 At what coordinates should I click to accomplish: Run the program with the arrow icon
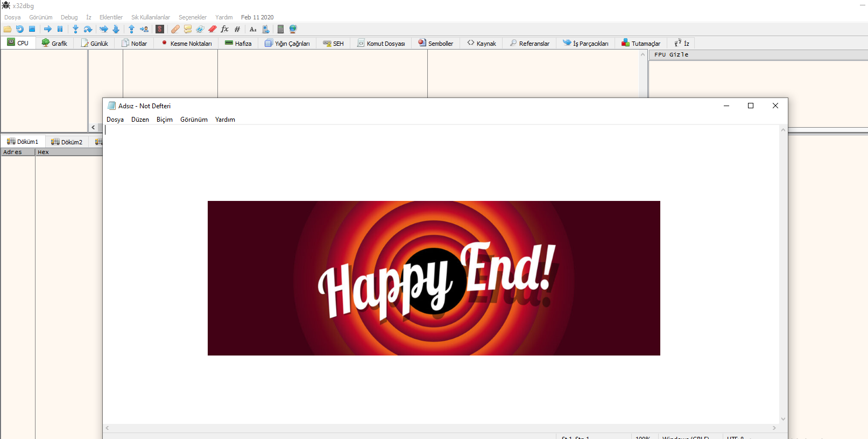48,29
